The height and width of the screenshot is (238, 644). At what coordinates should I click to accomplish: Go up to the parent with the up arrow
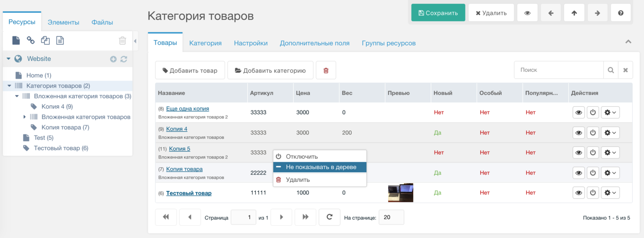pyautogui.click(x=574, y=13)
